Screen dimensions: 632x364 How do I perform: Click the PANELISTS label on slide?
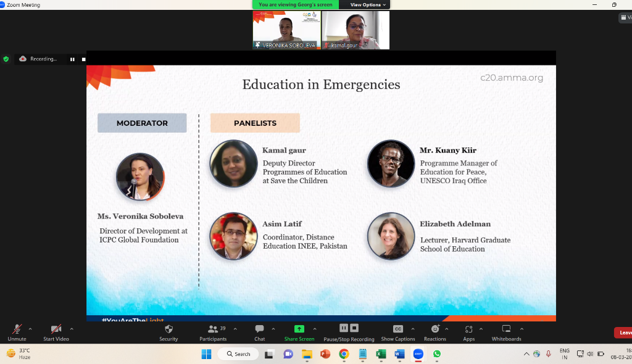255,123
